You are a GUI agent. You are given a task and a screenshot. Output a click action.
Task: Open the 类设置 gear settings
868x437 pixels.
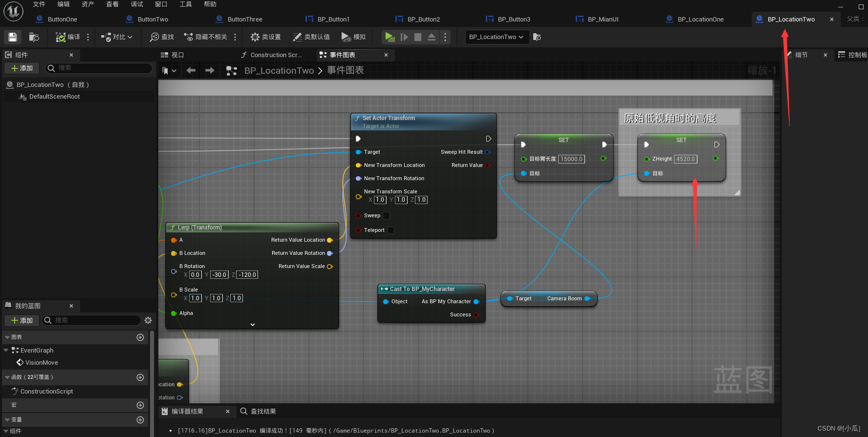(265, 37)
